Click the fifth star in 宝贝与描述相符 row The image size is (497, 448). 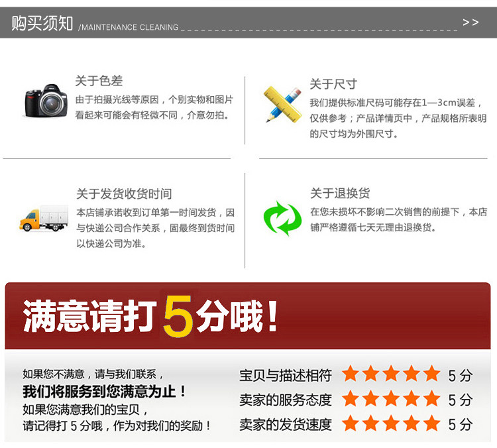tap(431, 373)
